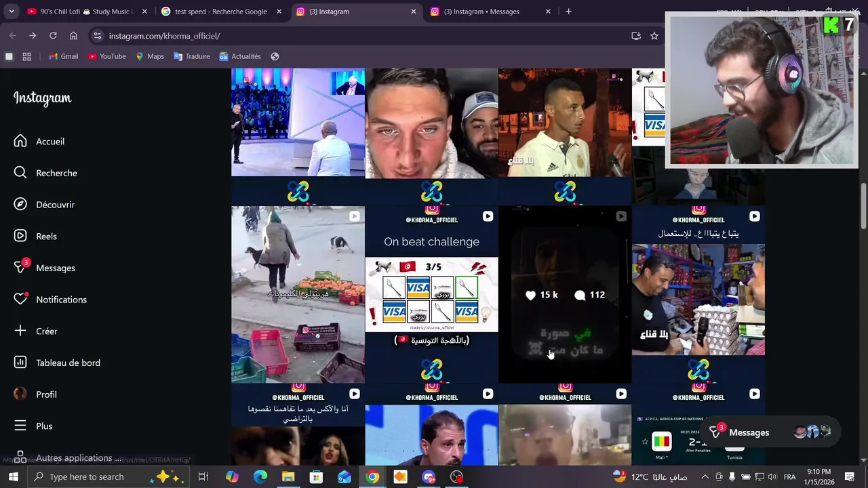Screen dimensions: 868x488
Task: Open the tab search dropdown arrow
Action: click(12, 12)
